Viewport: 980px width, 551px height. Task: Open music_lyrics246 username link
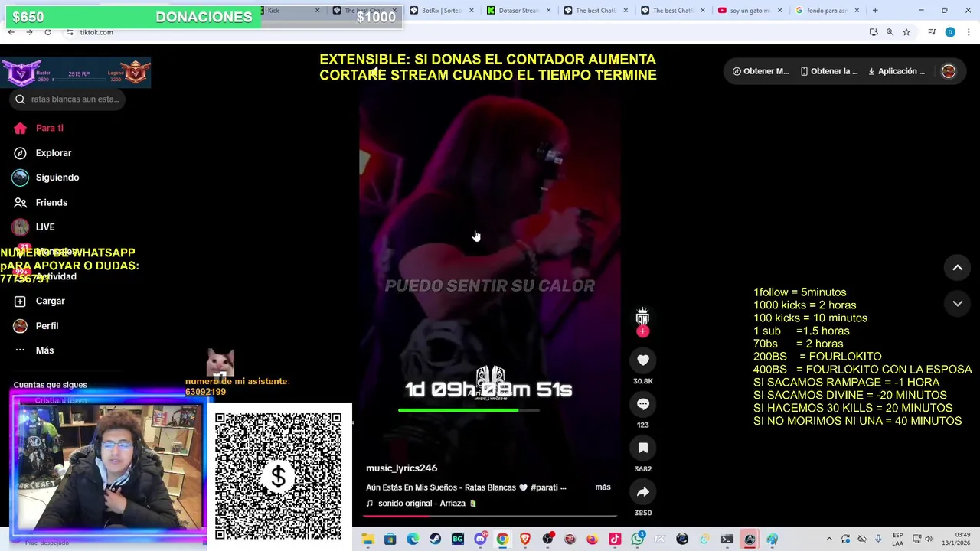tap(401, 468)
